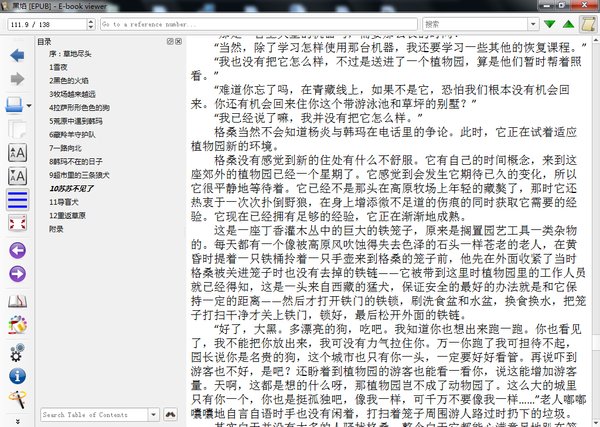Viewport: 600px width, 427px height.
Task: Open chapter 1雪夜 in contents
Action: coord(58,67)
